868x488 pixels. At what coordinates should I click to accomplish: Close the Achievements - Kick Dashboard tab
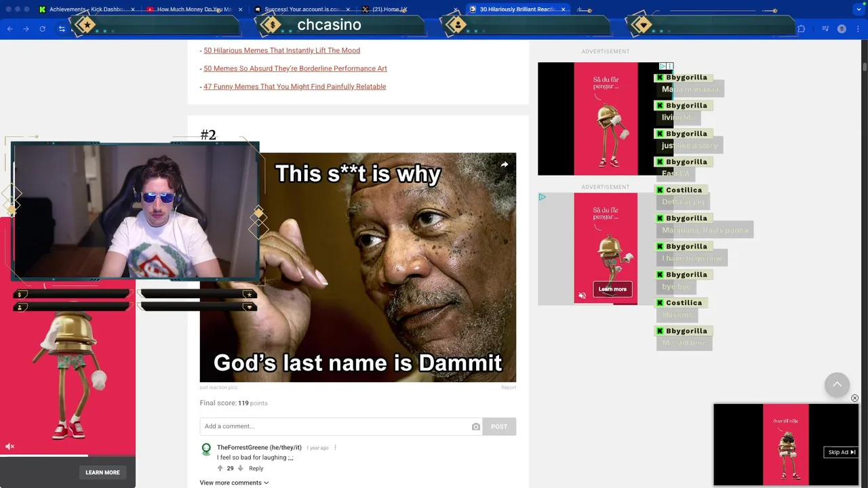point(132,9)
